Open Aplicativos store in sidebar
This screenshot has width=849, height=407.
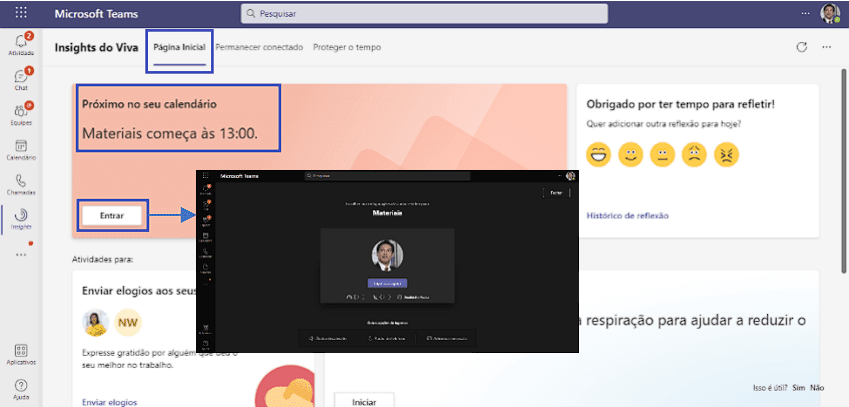pos(22,354)
